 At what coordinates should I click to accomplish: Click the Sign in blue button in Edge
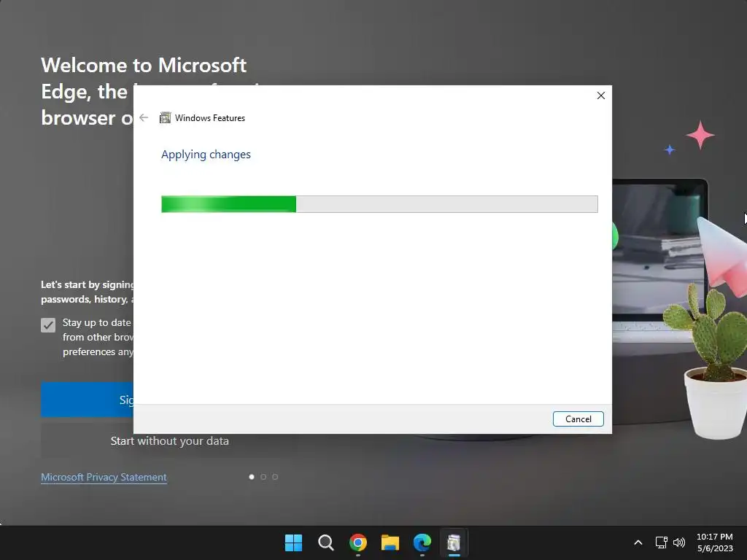[x=88, y=400]
